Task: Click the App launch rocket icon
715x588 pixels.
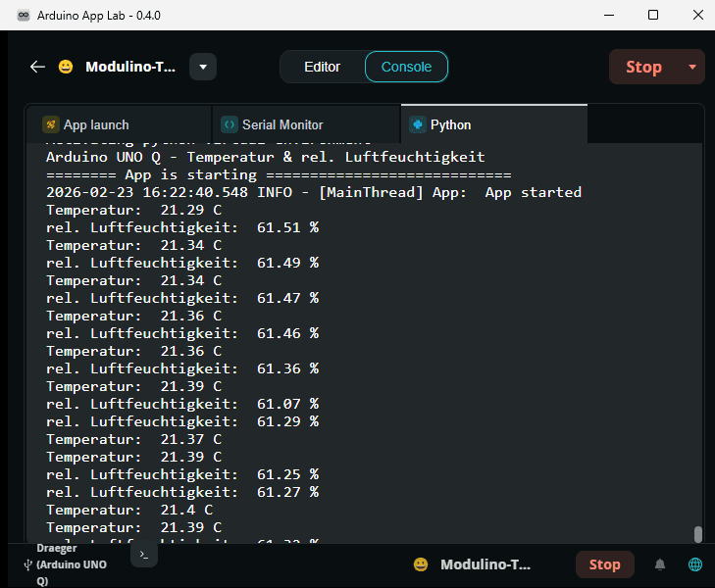Action: (x=51, y=124)
